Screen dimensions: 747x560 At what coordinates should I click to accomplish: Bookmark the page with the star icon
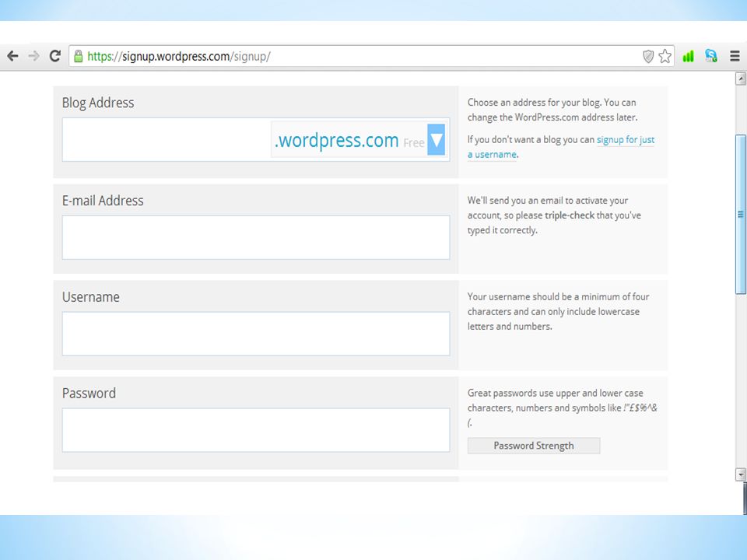point(665,56)
